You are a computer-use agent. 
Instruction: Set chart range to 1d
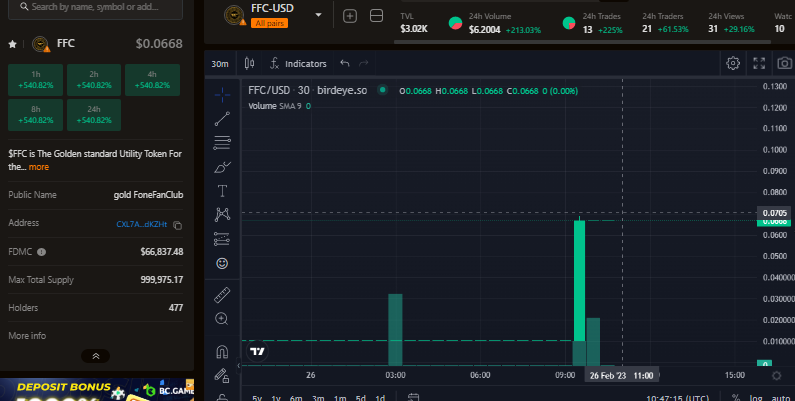tap(380, 398)
